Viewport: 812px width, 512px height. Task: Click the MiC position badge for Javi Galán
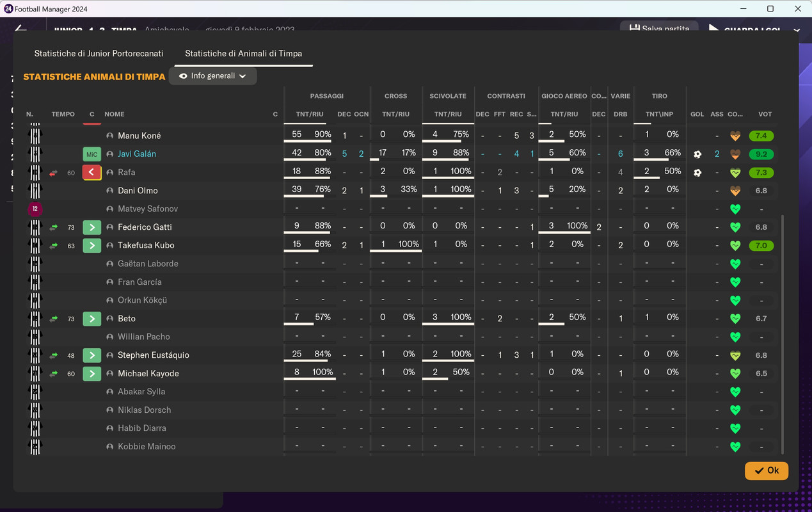(x=92, y=154)
